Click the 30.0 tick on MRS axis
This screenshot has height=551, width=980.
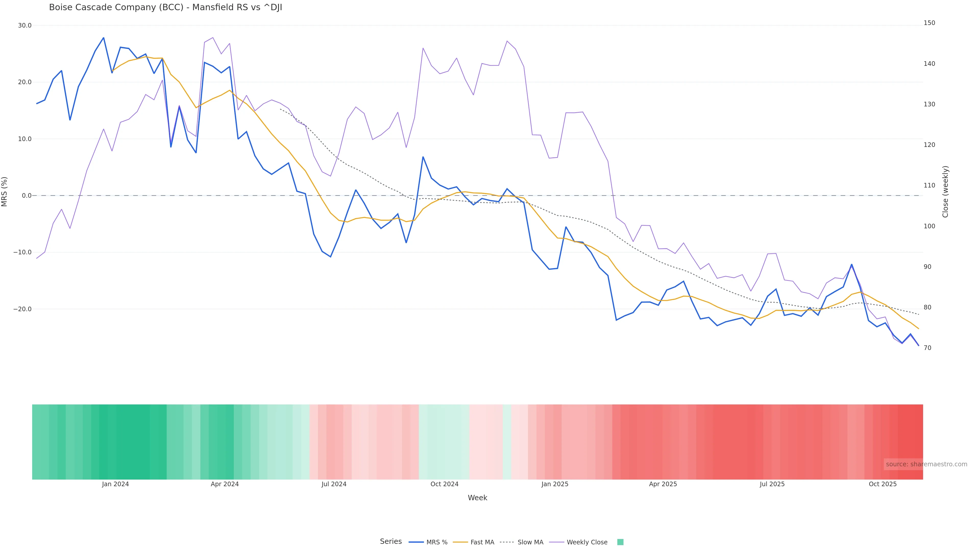pos(25,26)
